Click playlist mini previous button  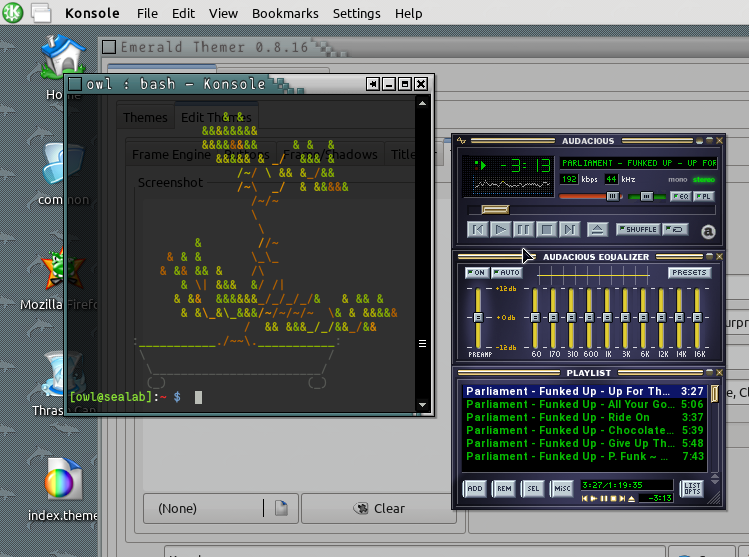pos(585,499)
